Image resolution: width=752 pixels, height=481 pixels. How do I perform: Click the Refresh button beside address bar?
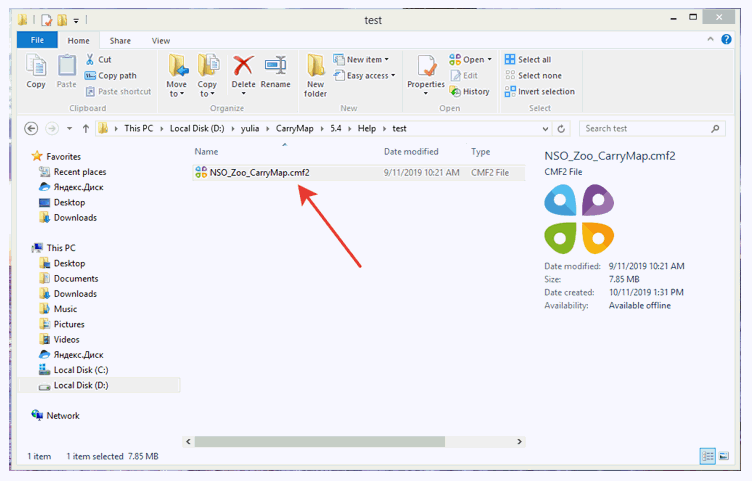point(561,129)
